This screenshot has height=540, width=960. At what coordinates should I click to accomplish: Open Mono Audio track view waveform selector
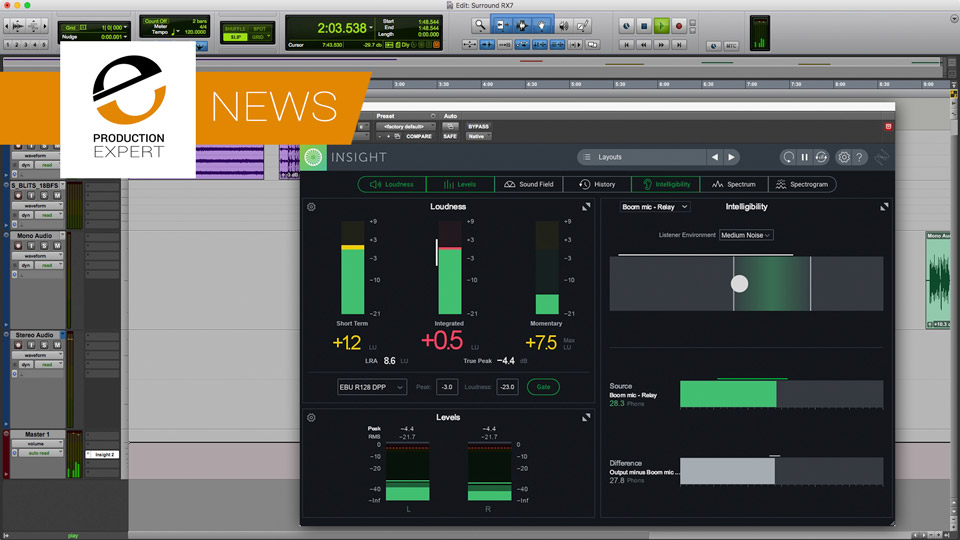tap(38, 256)
